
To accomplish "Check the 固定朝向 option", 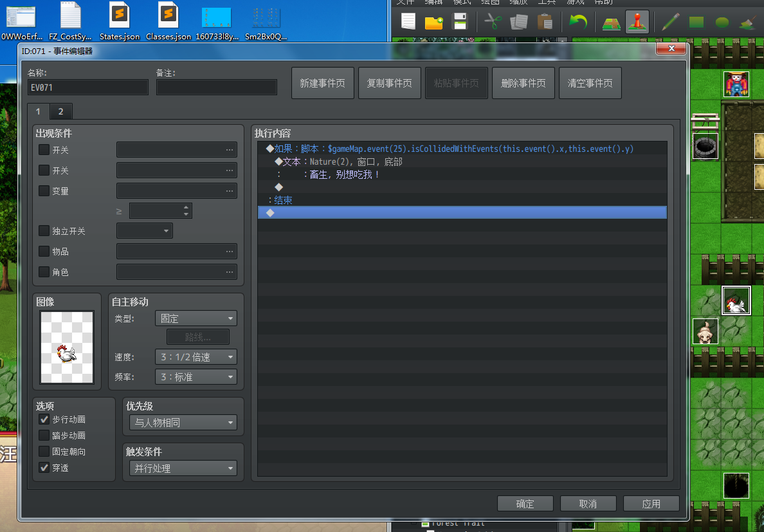I will 44,451.
